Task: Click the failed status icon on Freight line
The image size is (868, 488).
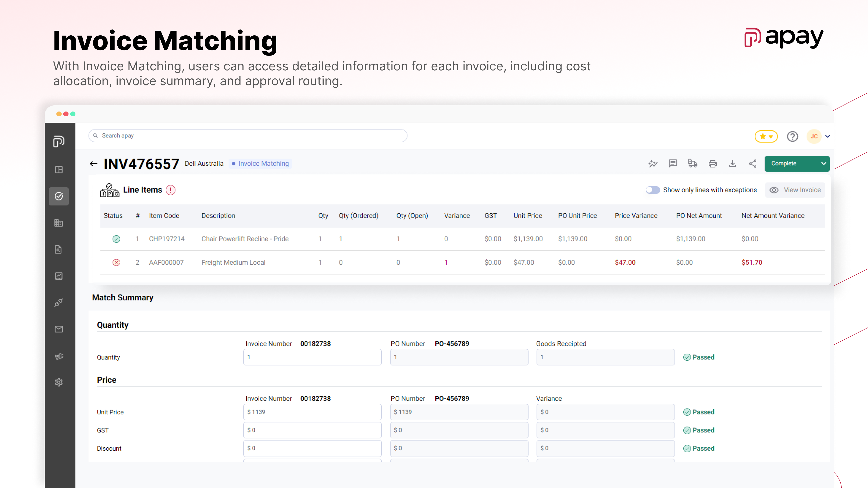Action: [x=116, y=262]
